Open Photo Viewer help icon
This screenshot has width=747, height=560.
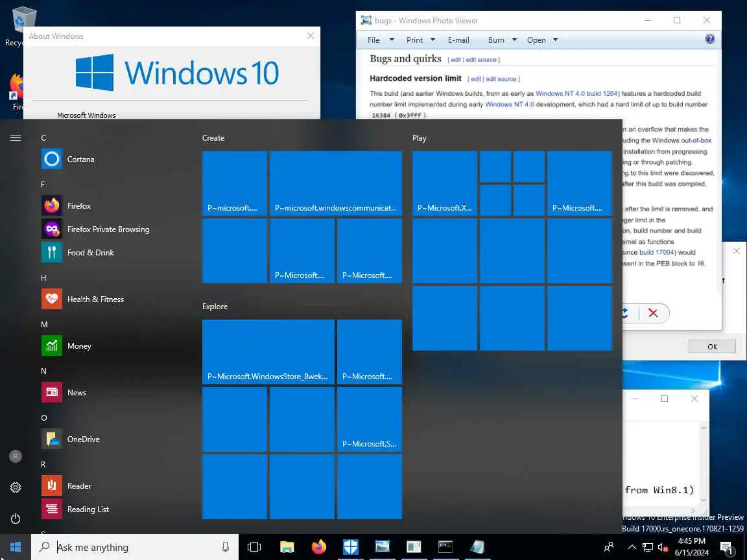click(x=709, y=39)
